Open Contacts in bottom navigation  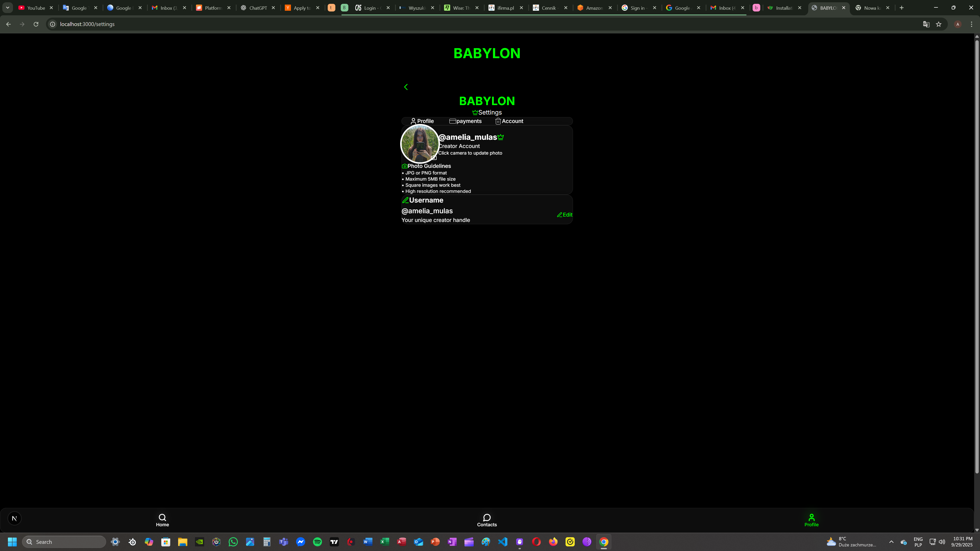(x=487, y=520)
